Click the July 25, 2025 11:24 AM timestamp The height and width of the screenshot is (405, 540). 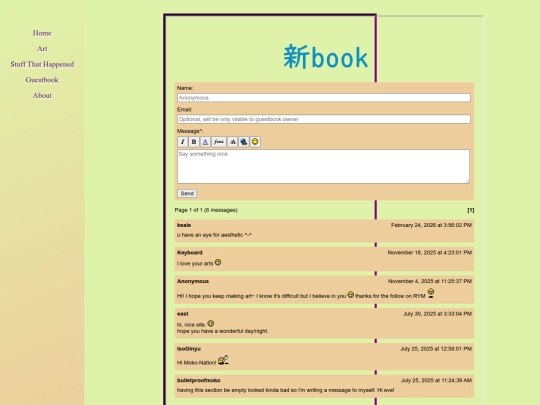[436, 381]
